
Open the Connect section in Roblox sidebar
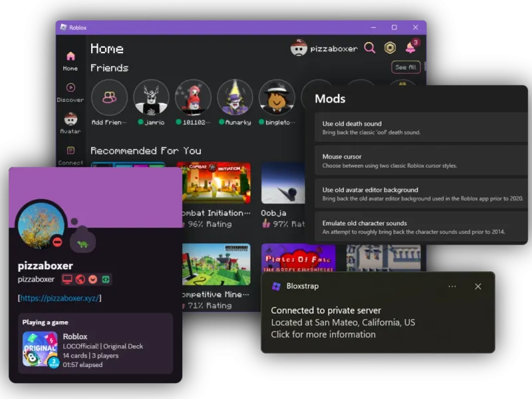70,156
